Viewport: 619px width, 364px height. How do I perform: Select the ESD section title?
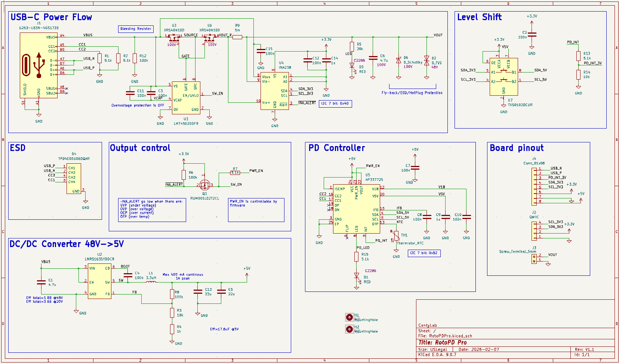click(18, 148)
